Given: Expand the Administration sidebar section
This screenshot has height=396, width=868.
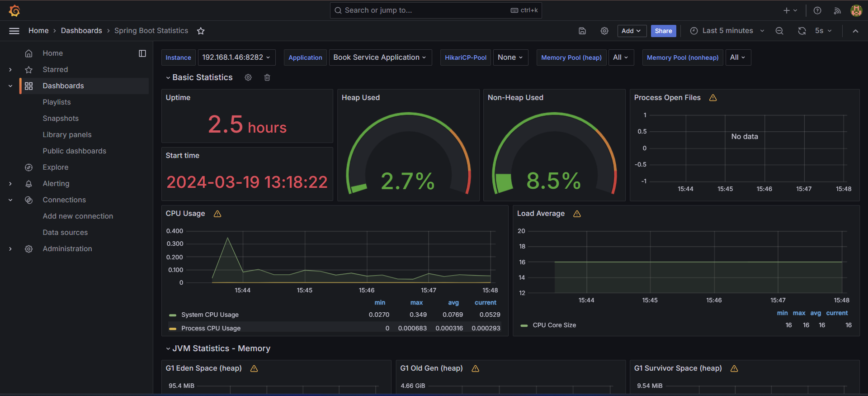Looking at the screenshot, I should tap(10, 249).
